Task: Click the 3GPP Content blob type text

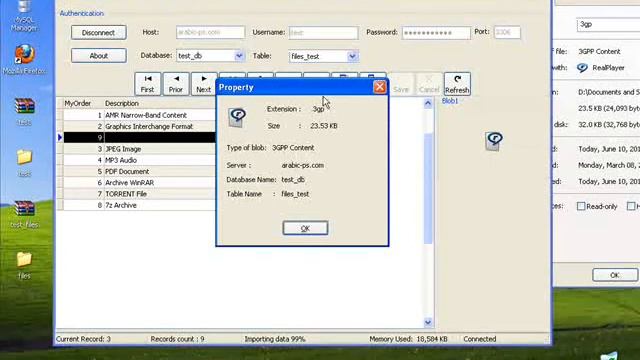Action: 293,148
